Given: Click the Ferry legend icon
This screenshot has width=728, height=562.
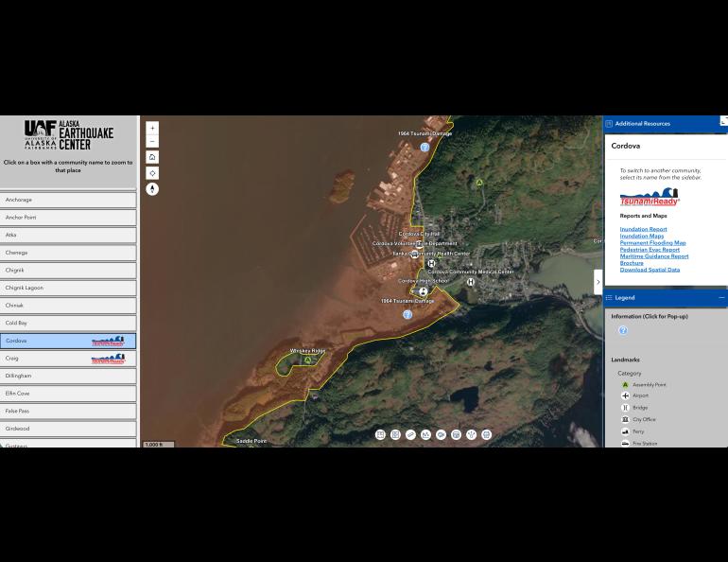Looking at the screenshot, I should point(625,431).
